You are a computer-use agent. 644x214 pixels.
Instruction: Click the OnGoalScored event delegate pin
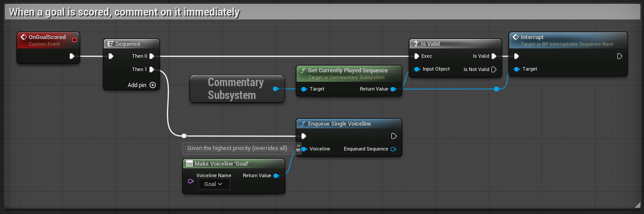(74, 40)
